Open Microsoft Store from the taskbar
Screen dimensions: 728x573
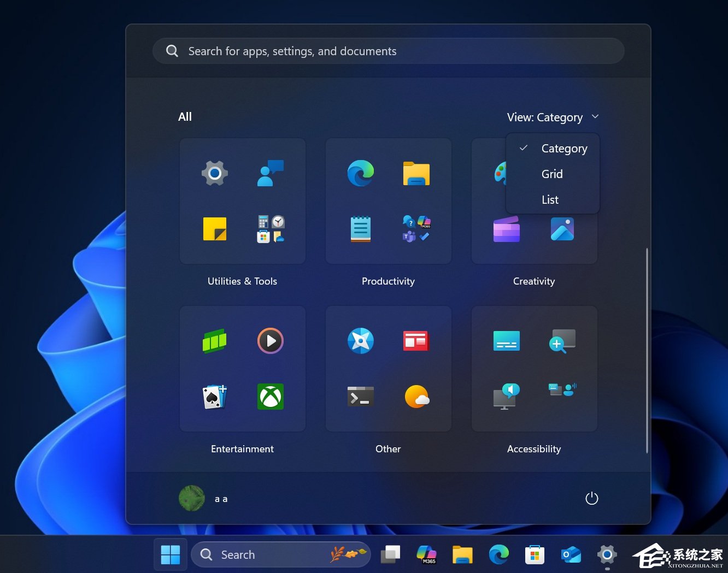pyautogui.click(x=535, y=555)
